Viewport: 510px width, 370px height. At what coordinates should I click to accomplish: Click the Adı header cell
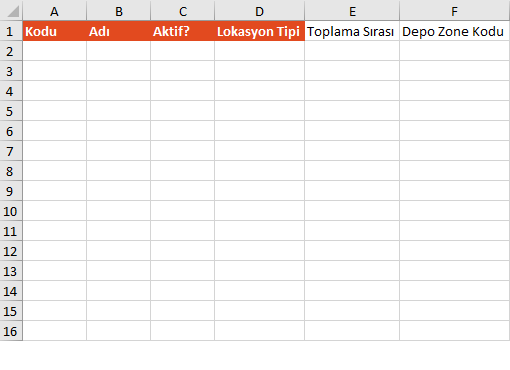click(x=118, y=31)
